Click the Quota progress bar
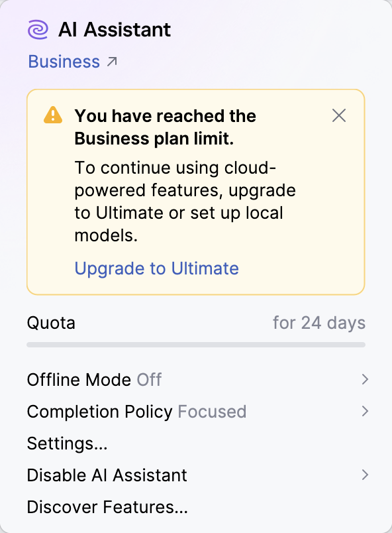Image resolution: width=392 pixels, height=533 pixels. 195,344
